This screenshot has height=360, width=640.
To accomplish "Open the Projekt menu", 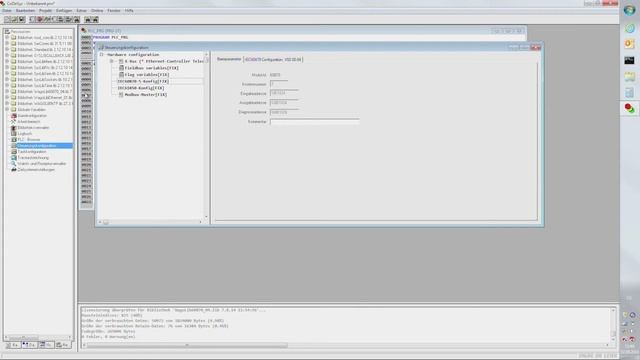I will (x=45, y=11).
